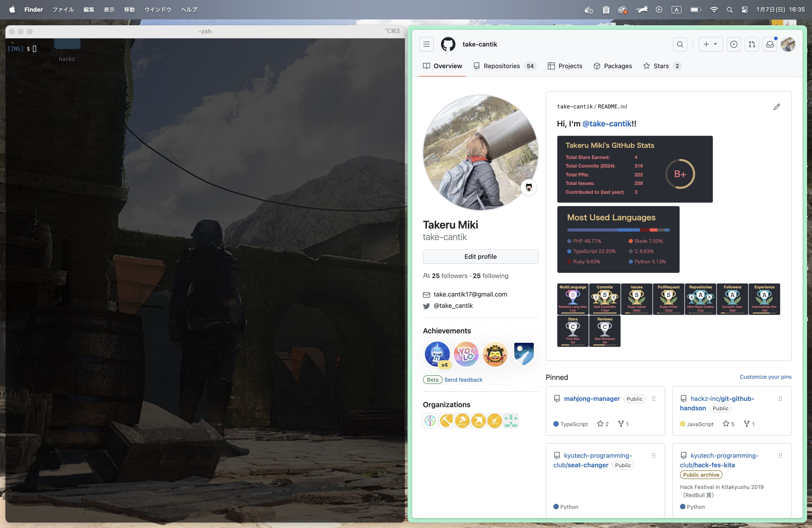Open the GitHub search button
This screenshot has width=812, height=528.
680,44
